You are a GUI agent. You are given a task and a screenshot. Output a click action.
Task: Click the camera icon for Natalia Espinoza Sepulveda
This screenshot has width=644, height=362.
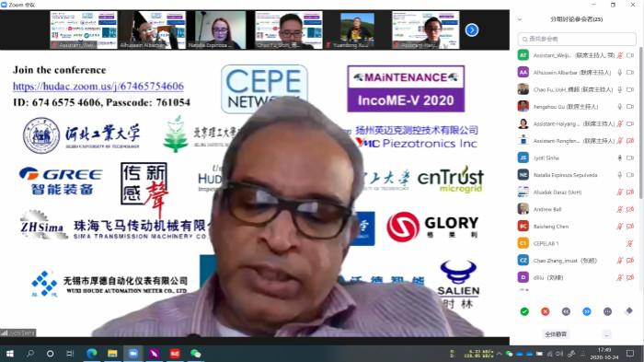pos(630,175)
